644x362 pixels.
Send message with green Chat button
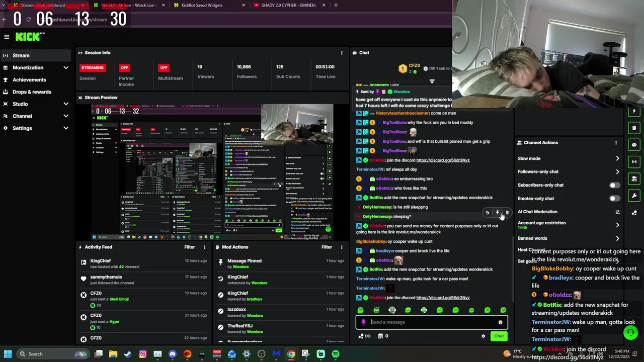click(x=499, y=336)
